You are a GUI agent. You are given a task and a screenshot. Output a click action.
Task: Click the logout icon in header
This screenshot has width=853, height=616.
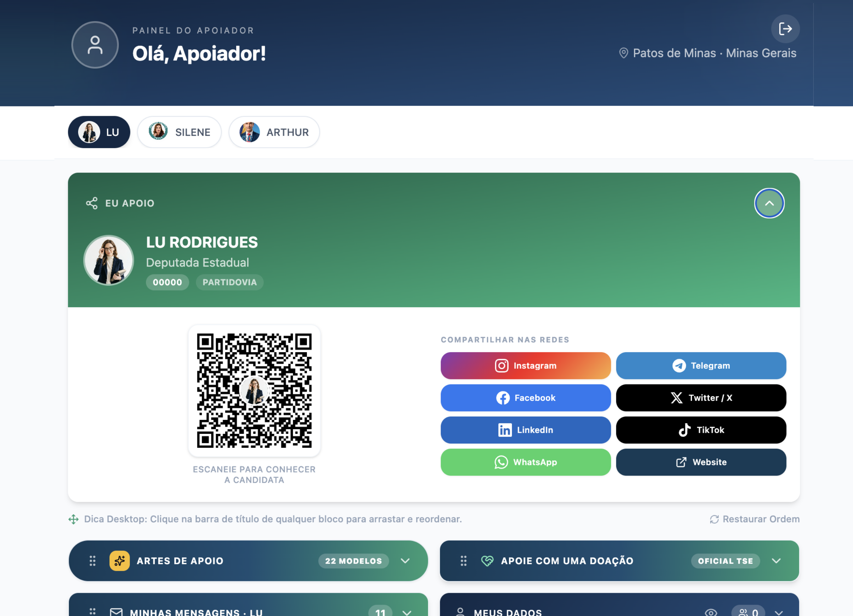point(785,29)
